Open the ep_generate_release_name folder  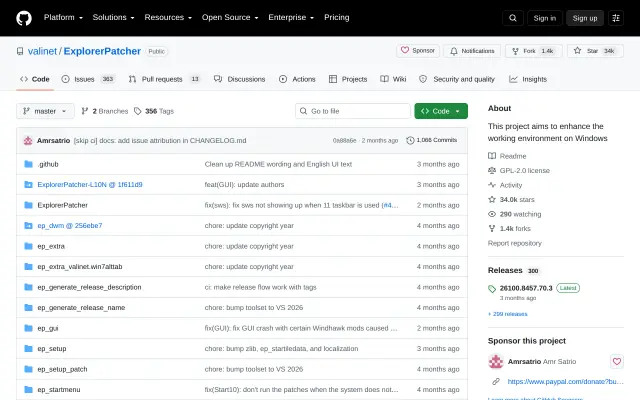(81, 307)
